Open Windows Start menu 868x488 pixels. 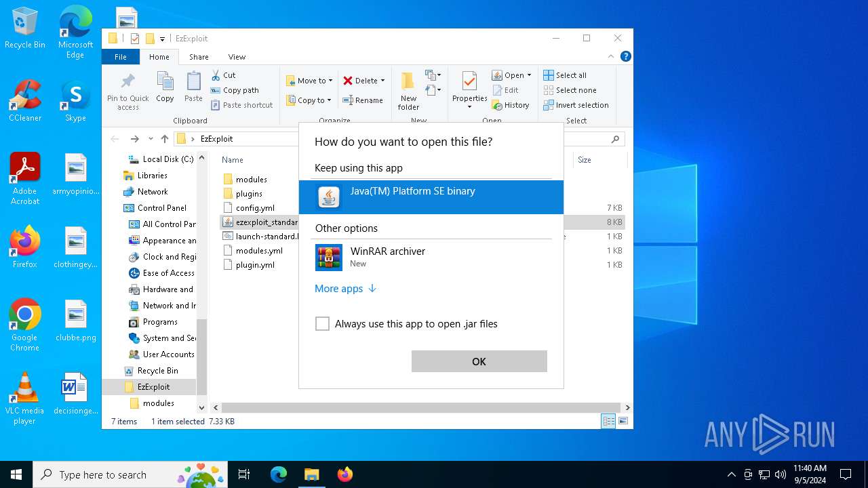click(x=16, y=474)
